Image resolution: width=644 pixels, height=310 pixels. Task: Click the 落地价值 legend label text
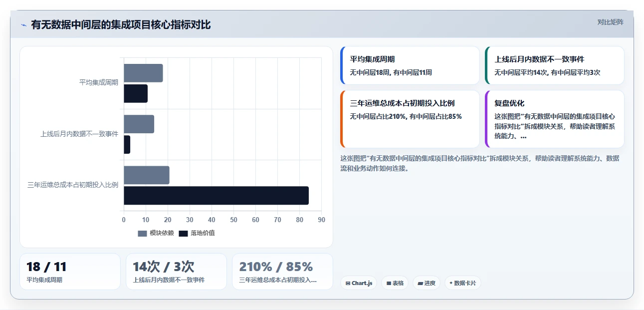pos(203,233)
